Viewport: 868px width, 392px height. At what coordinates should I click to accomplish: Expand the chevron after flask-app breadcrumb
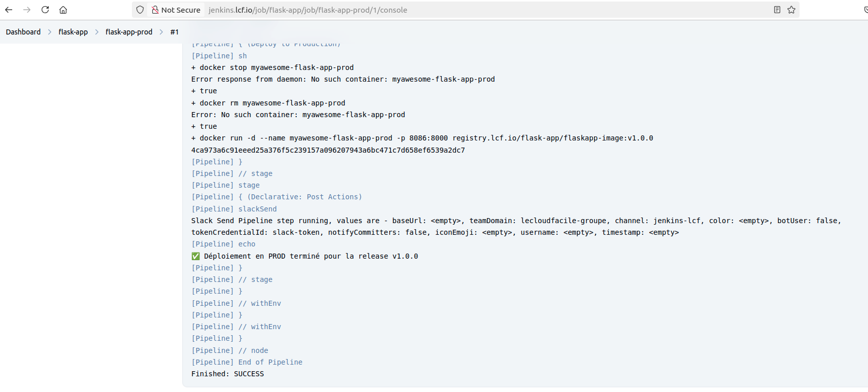(x=97, y=32)
